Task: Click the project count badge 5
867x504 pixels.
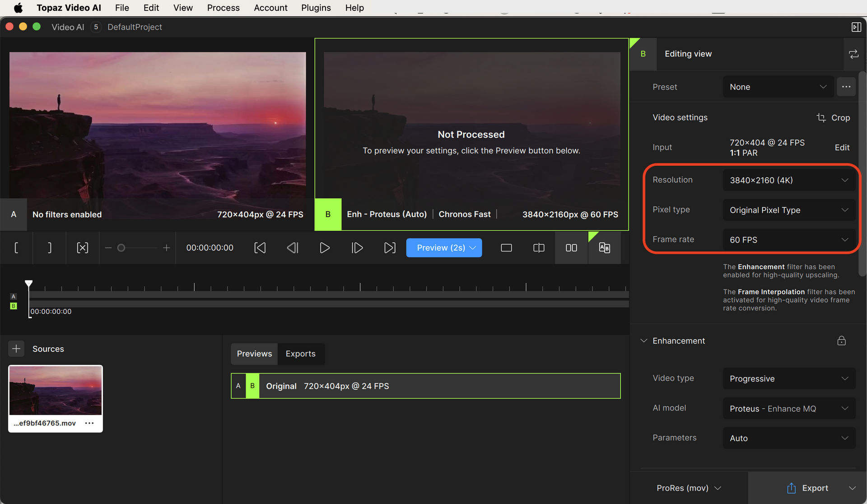Action: 96,27
